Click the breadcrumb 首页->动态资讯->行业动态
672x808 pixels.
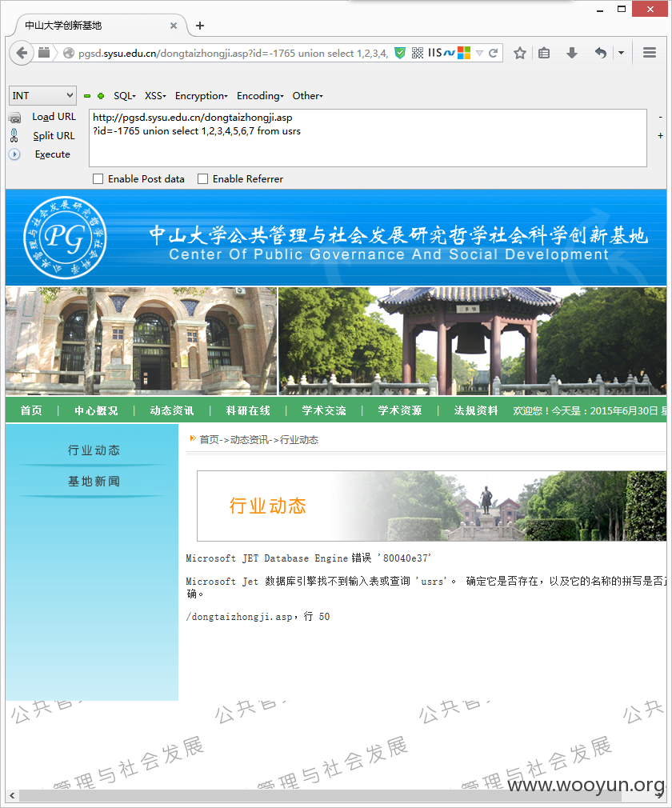[x=259, y=439]
